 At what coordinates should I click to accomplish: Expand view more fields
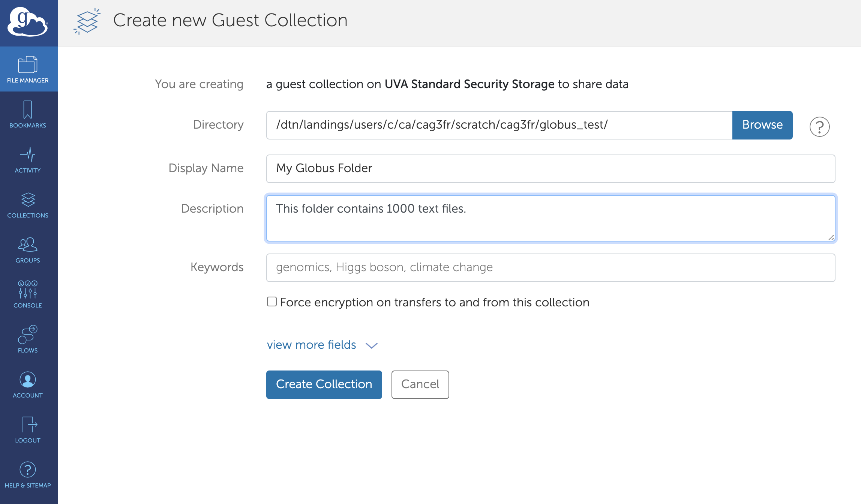pyautogui.click(x=311, y=345)
